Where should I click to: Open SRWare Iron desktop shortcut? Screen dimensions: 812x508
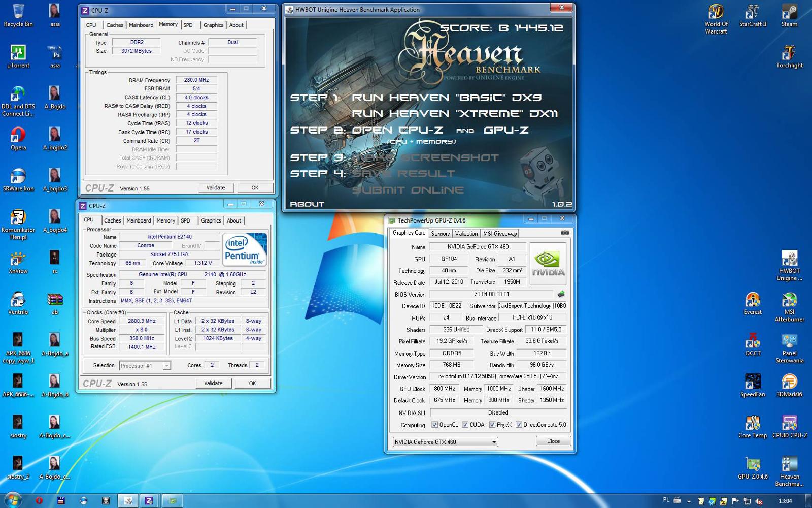18,179
